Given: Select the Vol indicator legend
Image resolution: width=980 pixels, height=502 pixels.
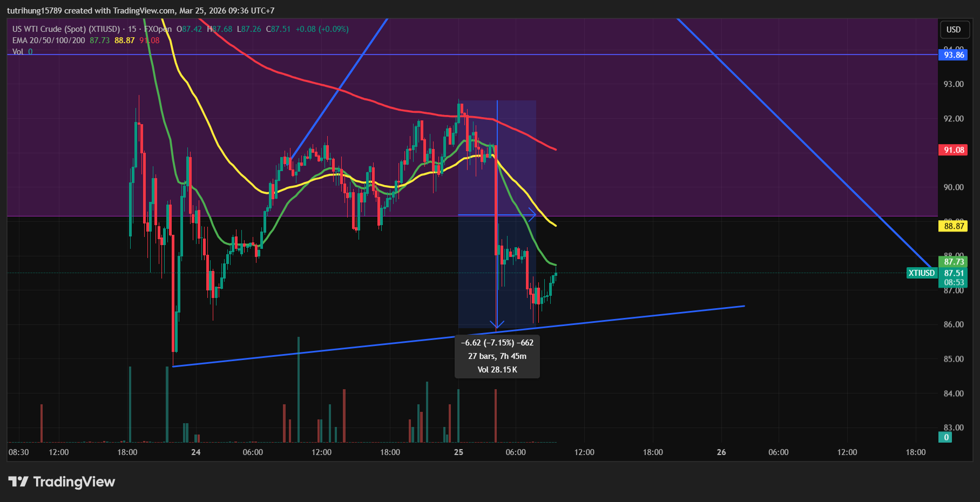Looking at the screenshot, I should [x=18, y=52].
